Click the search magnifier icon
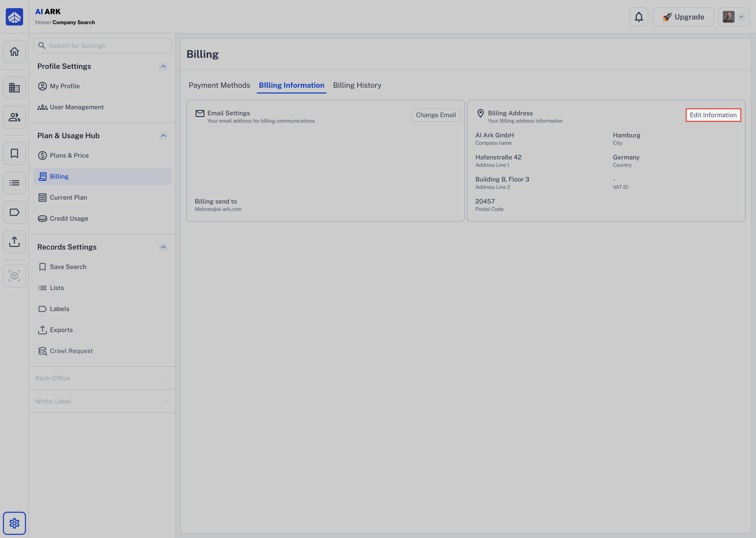 click(42, 46)
